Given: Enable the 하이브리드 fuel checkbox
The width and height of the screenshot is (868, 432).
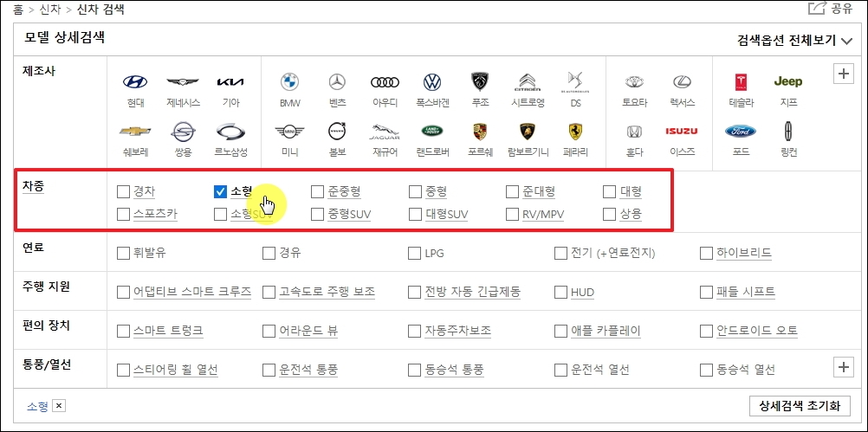Looking at the screenshot, I should click(706, 254).
